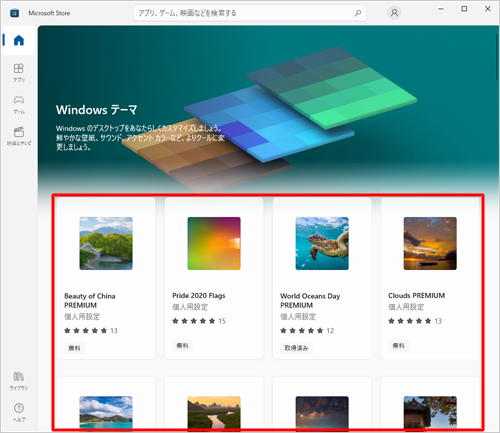The width and height of the screenshot is (500, 433).
Task: Open the Help icon in sidebar
Action: [19, 412]
